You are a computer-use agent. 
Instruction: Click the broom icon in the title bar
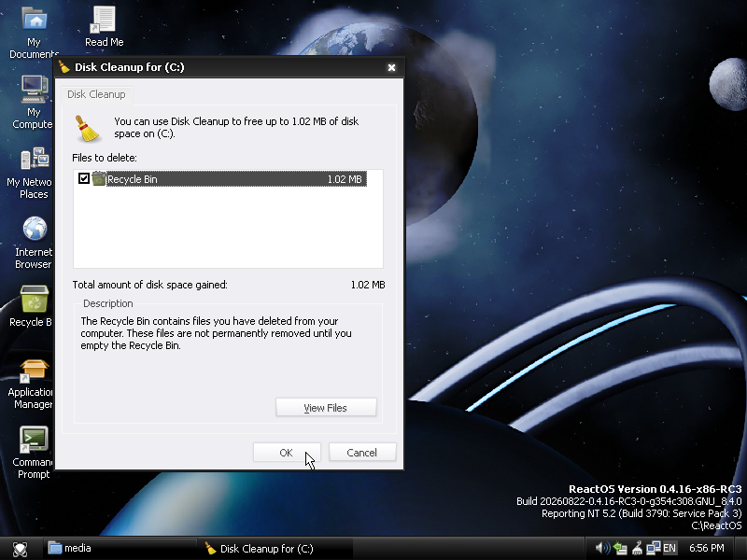click(x=64, y=67)
